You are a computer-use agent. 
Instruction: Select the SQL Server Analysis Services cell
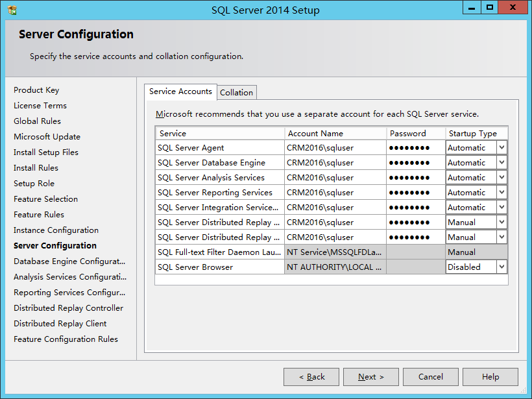[x=220, y=178]
